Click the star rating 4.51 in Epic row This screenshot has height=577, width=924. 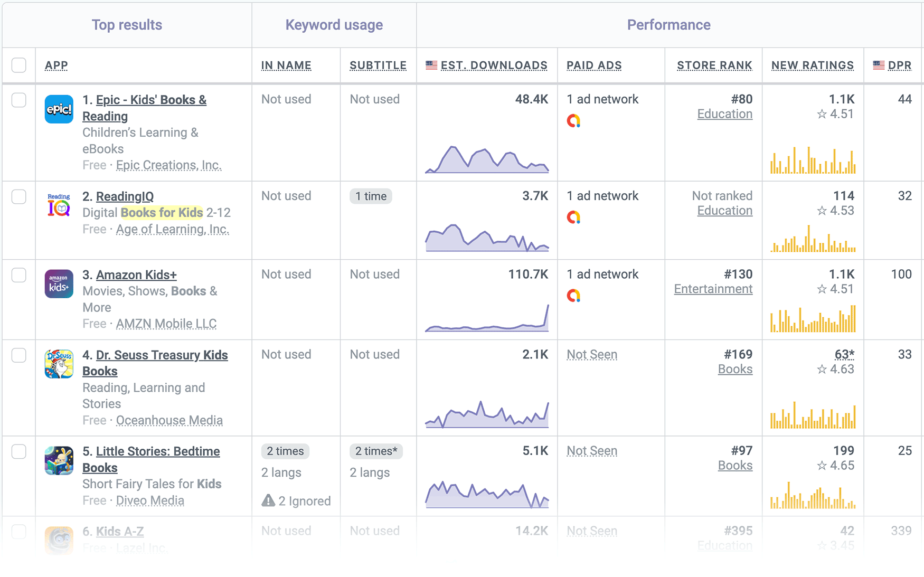pos(835,114)
